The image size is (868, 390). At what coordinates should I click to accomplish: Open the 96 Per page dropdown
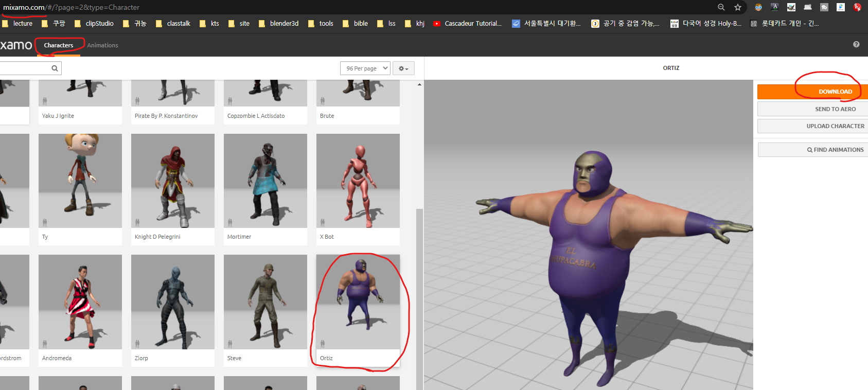coord(365,68)
